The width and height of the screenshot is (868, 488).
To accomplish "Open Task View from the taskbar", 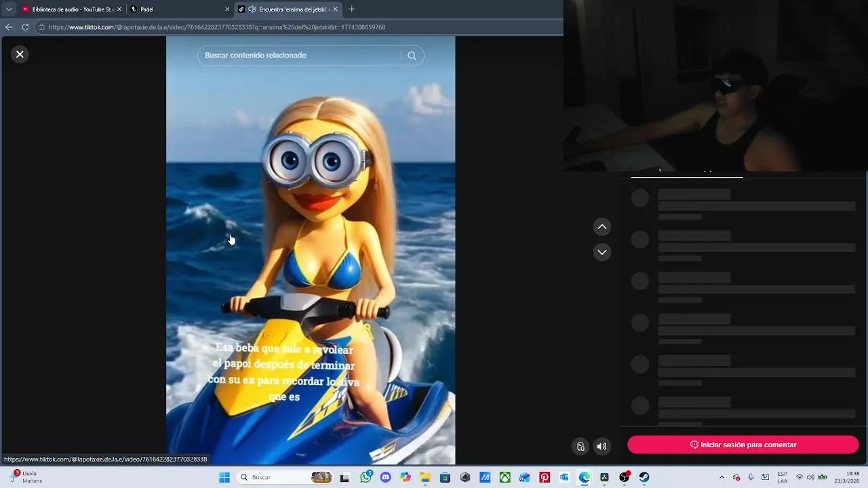I will (x=344, y=477).
